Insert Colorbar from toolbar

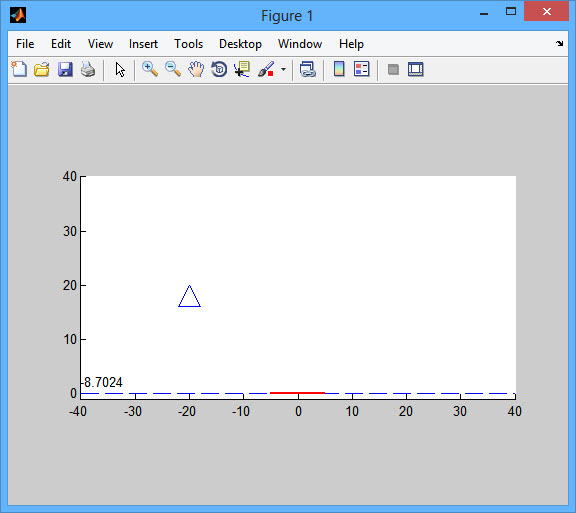pos(339,69)
